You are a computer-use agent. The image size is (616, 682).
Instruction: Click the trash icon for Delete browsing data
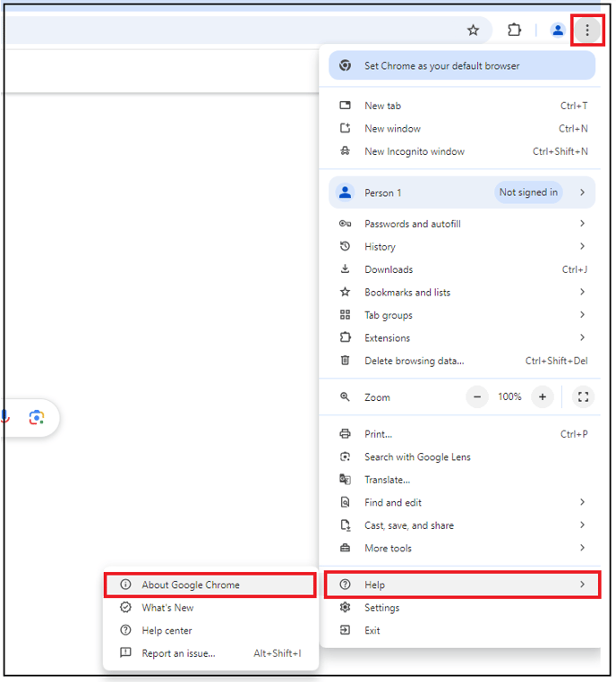pyautogui.click(x=345, y=360)
